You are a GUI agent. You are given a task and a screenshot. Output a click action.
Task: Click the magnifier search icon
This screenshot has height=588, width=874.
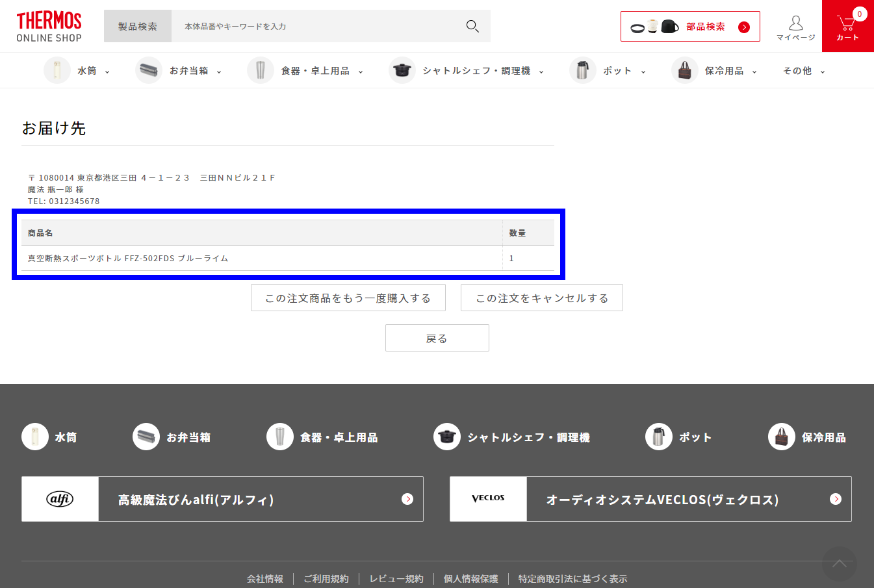(x=472, y=26)
